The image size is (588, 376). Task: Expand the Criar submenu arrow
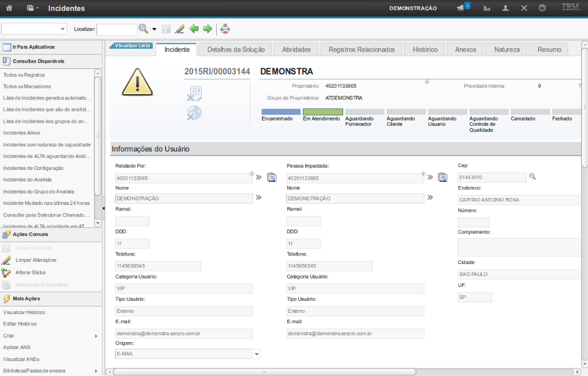tap(96, 336)
